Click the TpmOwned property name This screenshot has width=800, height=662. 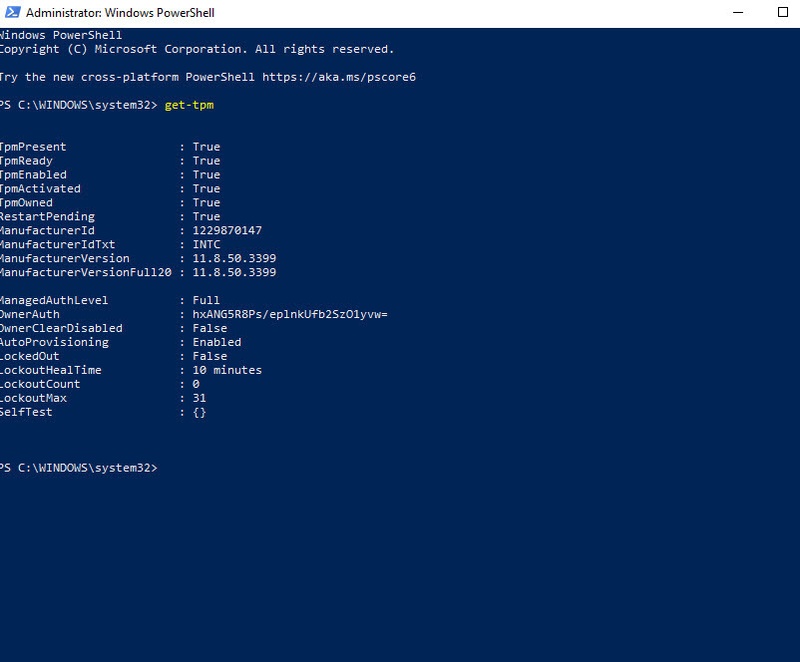point(26,202)
